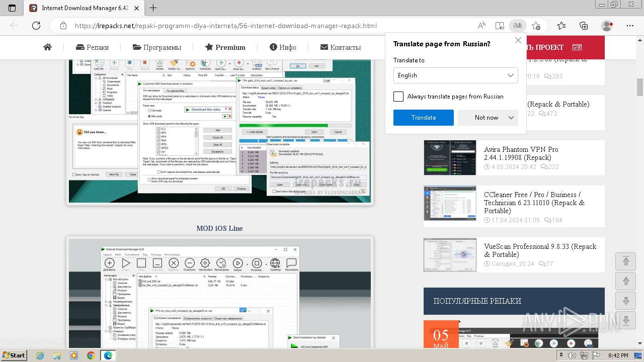Open the Программы menu
This screenshot has width=644, height=362.
click(x=157, y=47)
